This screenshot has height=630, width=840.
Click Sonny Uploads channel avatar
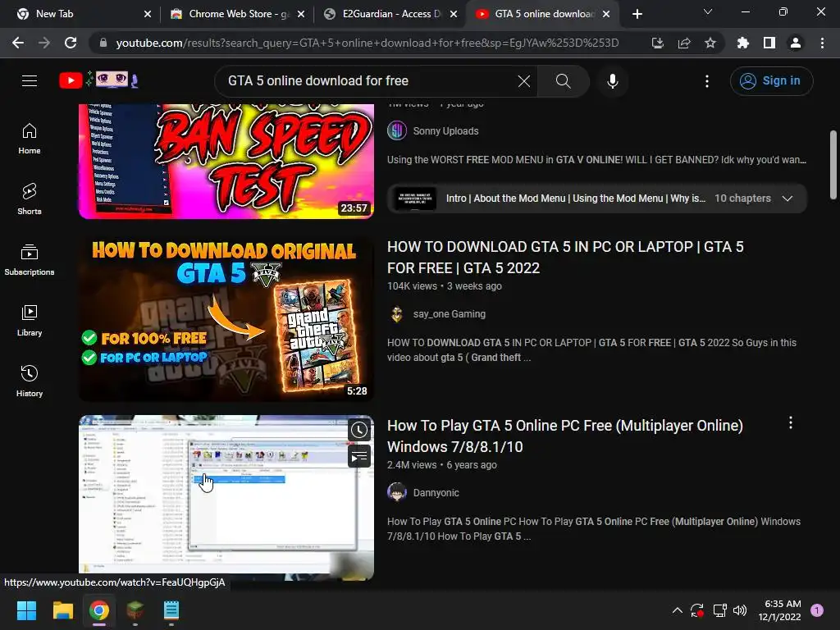click(397, 130)
